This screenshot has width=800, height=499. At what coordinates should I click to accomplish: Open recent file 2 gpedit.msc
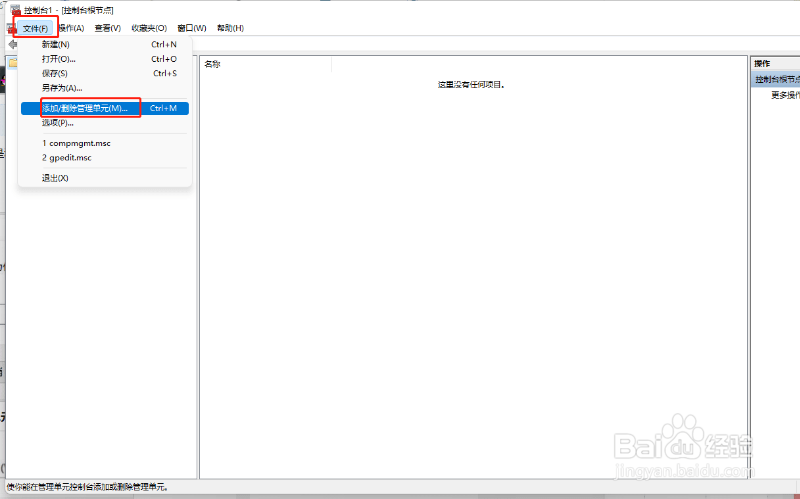point(105,158)
